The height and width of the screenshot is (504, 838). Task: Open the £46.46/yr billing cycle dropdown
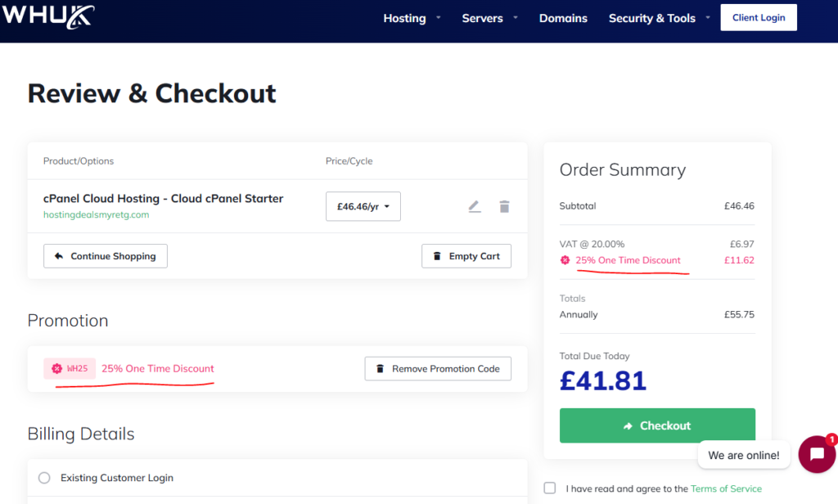363,206
